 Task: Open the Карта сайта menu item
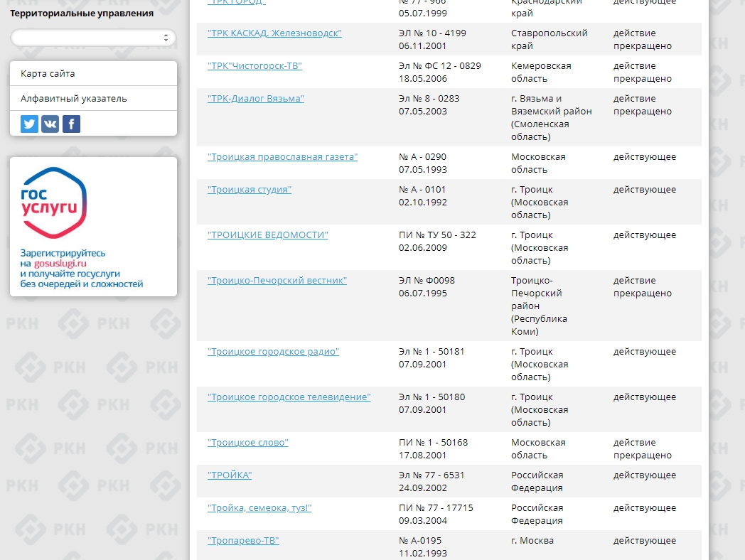[48, 74]
